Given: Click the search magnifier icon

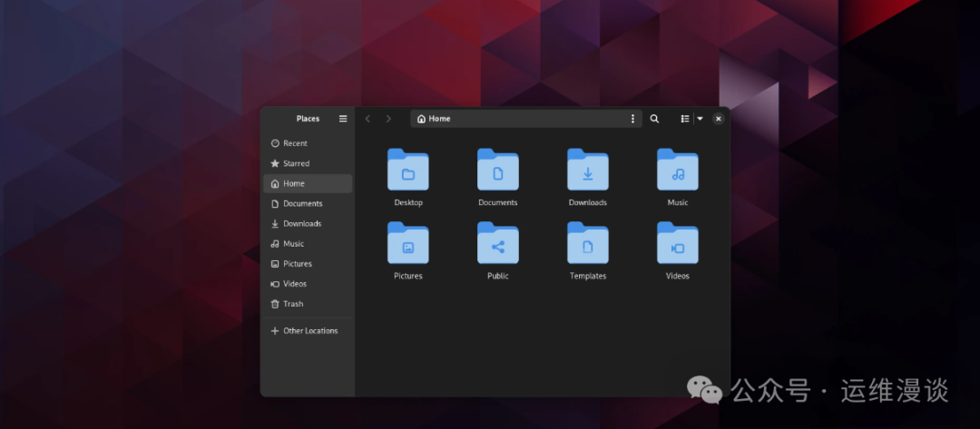Looking at the screenshot, I should (x=654, y=119).
